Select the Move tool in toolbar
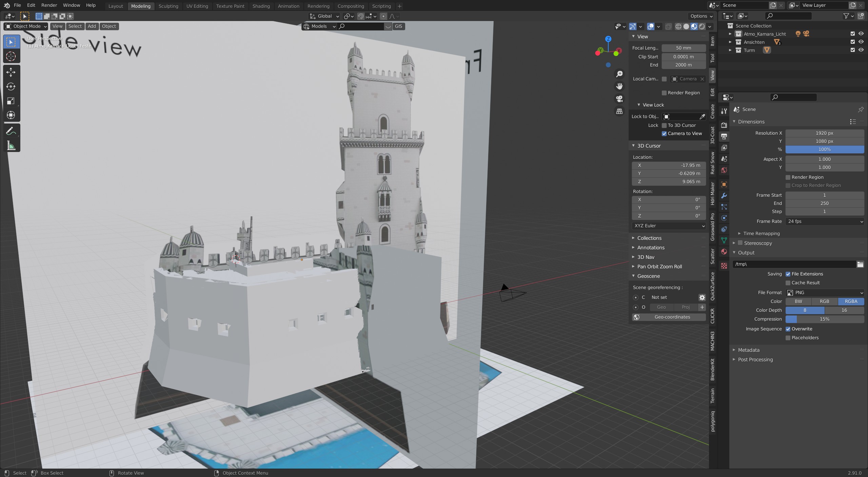868x477 pixels. click(11, 72)
